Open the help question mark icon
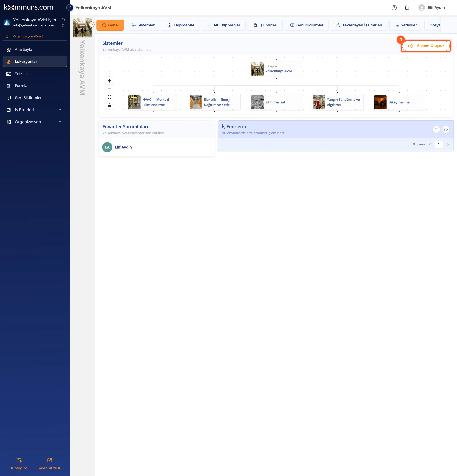The height and width of the screenshot is (476, 457). (x=394, y=7)
